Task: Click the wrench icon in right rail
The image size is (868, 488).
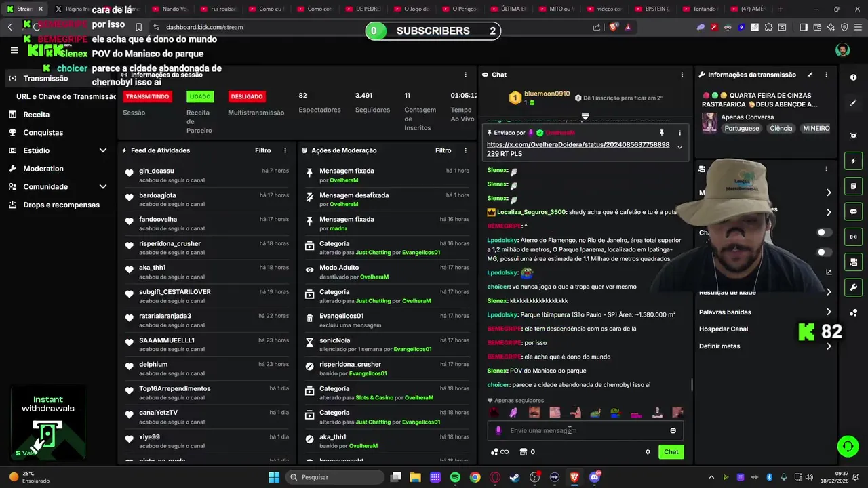Action: (x=853, y=287)
